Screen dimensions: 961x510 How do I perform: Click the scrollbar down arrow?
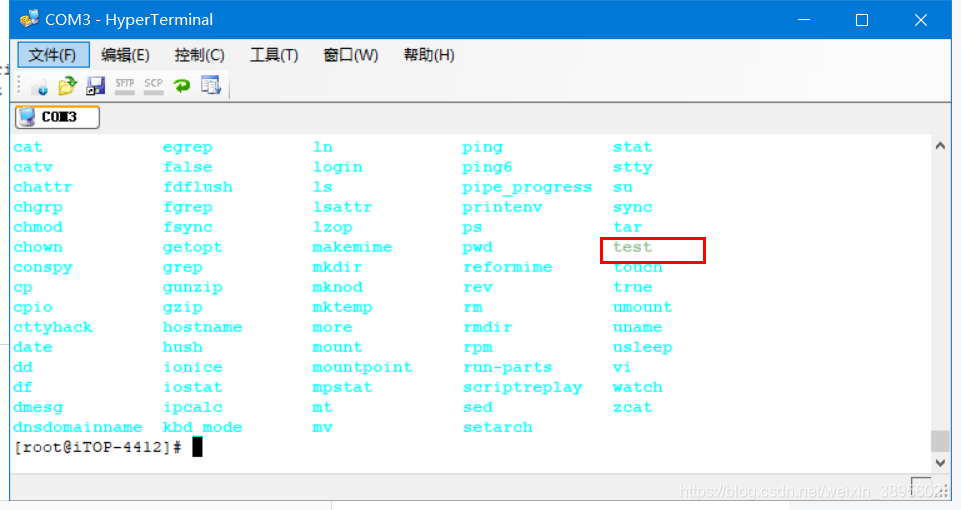[940, 463]
